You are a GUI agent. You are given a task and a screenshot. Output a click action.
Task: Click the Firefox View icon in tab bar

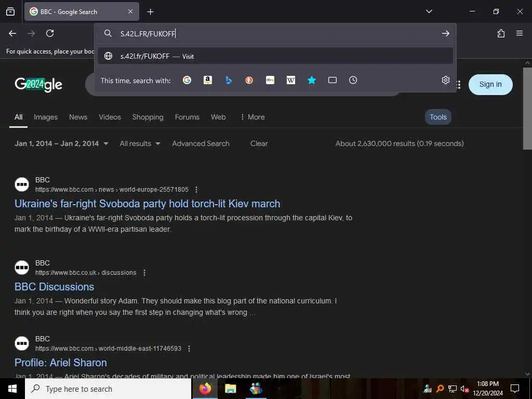(x=10, y=11)
